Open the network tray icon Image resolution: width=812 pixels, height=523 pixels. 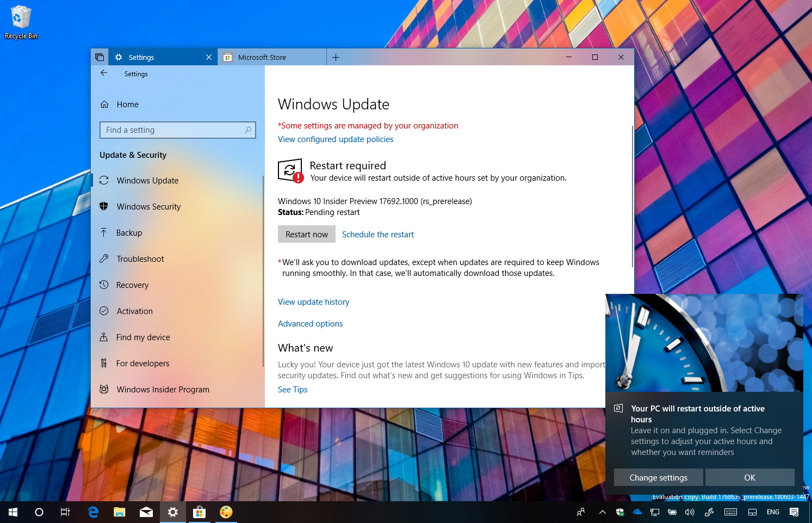click(x=655, y=512)
